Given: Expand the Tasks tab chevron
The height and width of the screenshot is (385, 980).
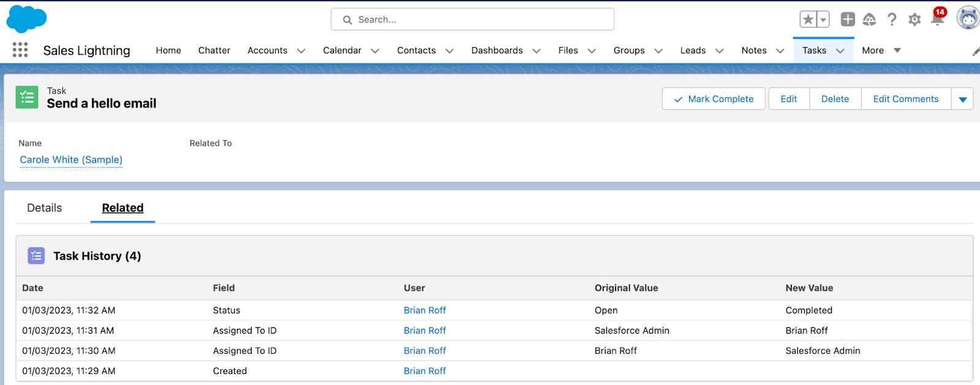Looking at the screenshot, I should [x=840, y=51].
